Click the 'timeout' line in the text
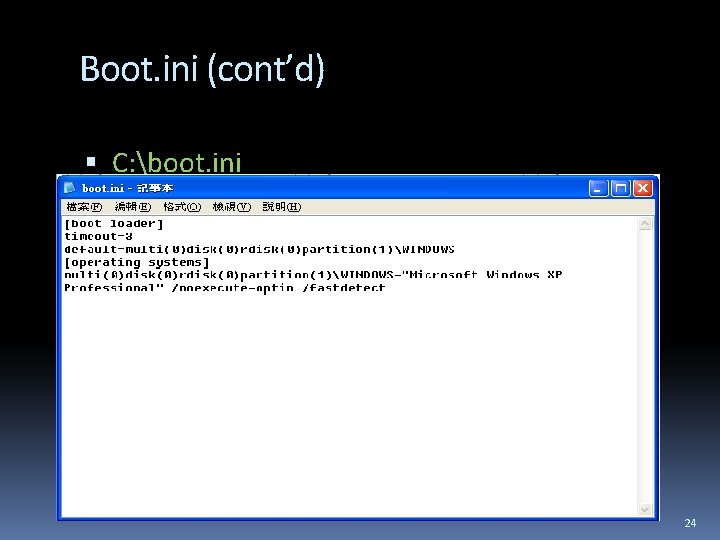 click(98, 236)
